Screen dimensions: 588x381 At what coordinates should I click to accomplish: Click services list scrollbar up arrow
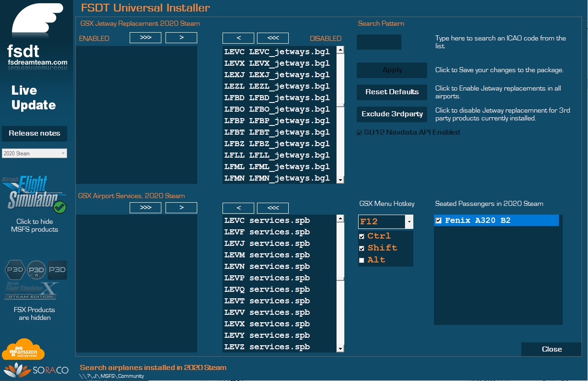pyautogui.click(x=340, y=218)
